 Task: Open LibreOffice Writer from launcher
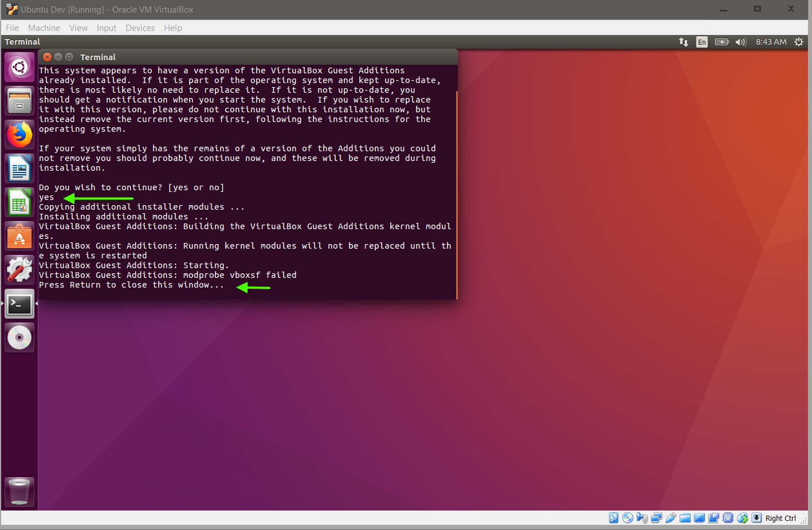coord(19,168)
